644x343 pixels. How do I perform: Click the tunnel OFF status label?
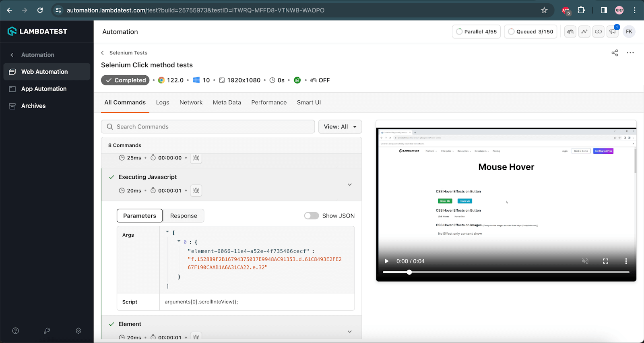tap(324, 80)
